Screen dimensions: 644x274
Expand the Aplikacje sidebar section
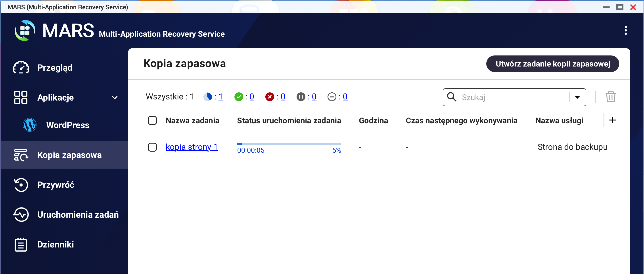pos(115,97)
